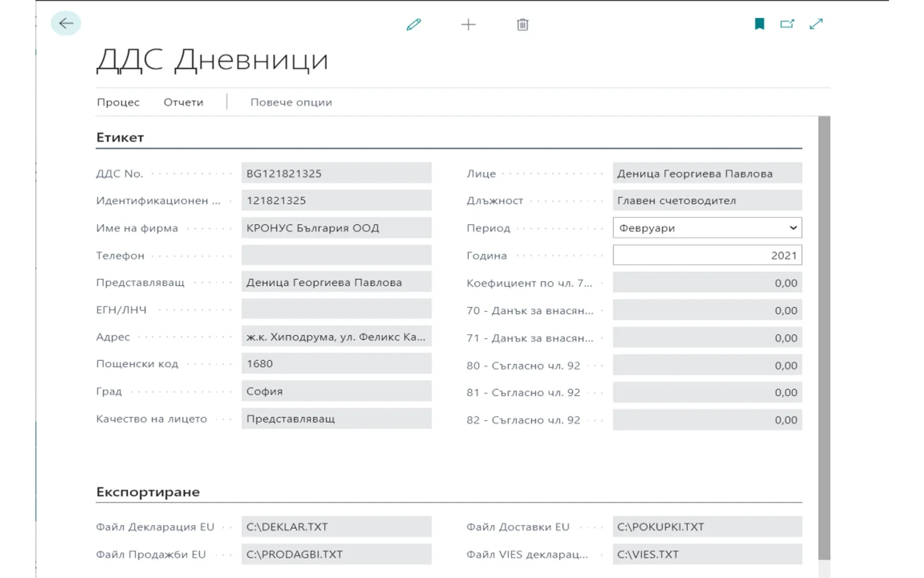Click the Пощенски код field 1680
Viewport: 924px width, 578px height.
click(x=336, y=364)
